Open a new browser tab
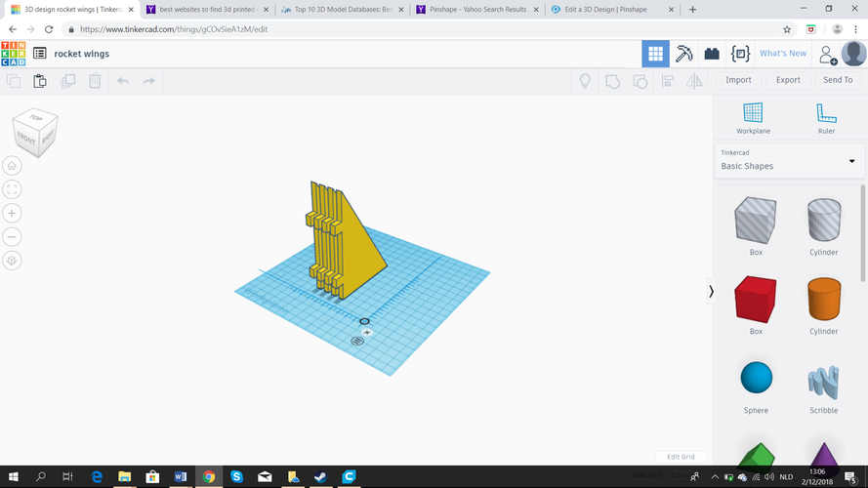The height and width of the screenshot is (488, 868). tap(692, 10)
